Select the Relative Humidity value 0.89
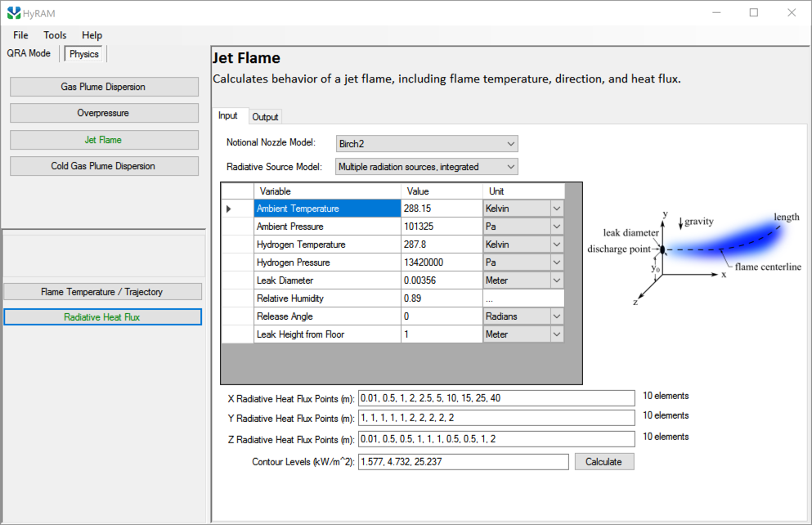 click(442, 298)
